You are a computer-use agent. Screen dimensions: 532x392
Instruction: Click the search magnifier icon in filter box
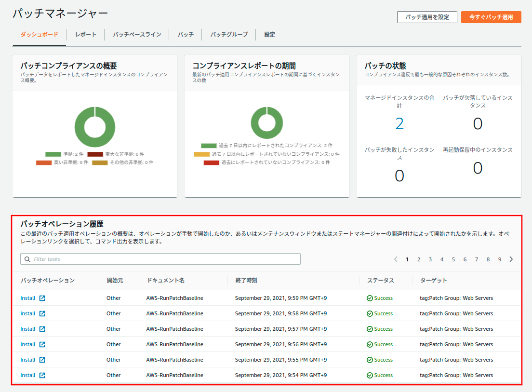pyautogui.click(x=27, y=259)
